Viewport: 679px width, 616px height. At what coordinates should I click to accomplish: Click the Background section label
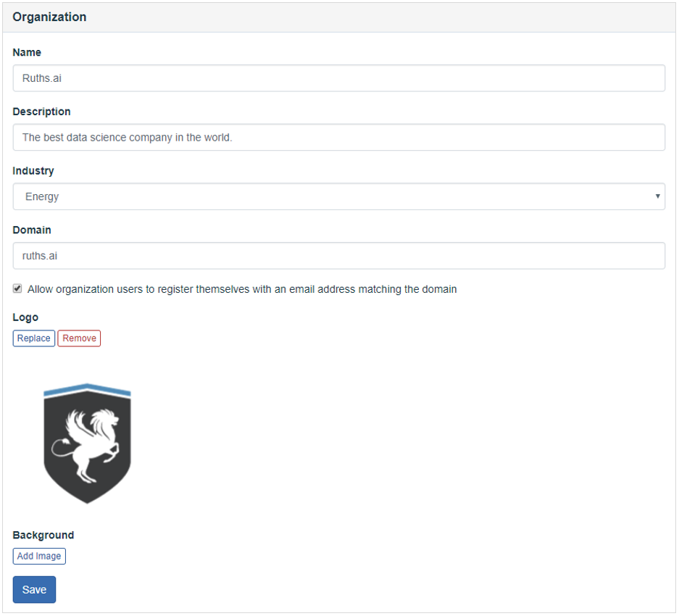coord(43,535)
